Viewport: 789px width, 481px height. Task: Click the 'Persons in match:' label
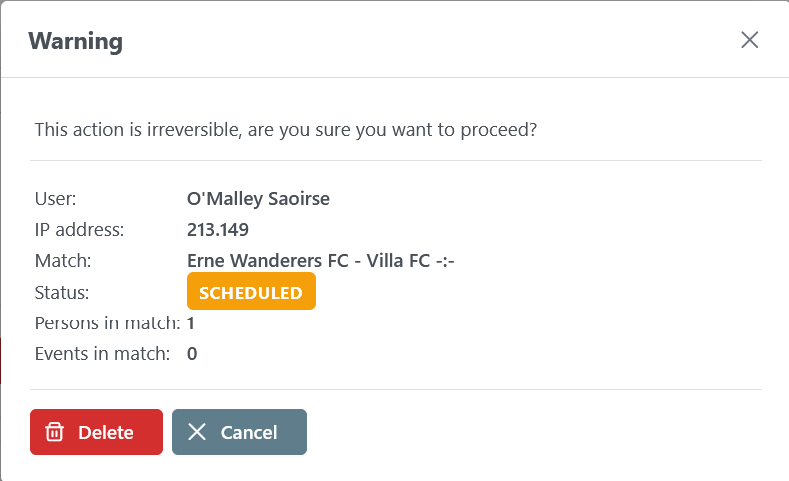pyautogui.click(x=108, y=323)
